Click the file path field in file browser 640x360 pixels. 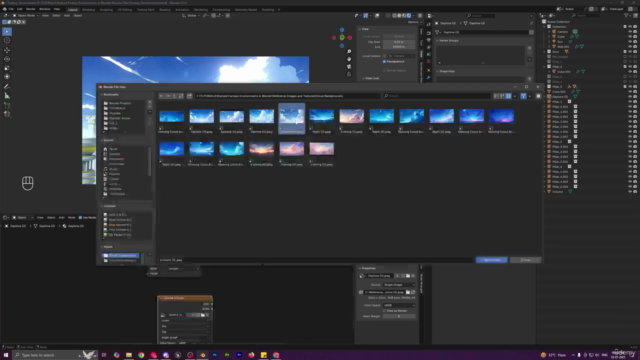point(287,96)
